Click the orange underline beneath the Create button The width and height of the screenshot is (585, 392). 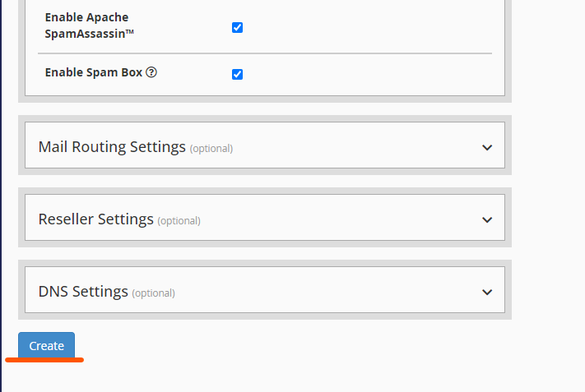click(44, 359)
